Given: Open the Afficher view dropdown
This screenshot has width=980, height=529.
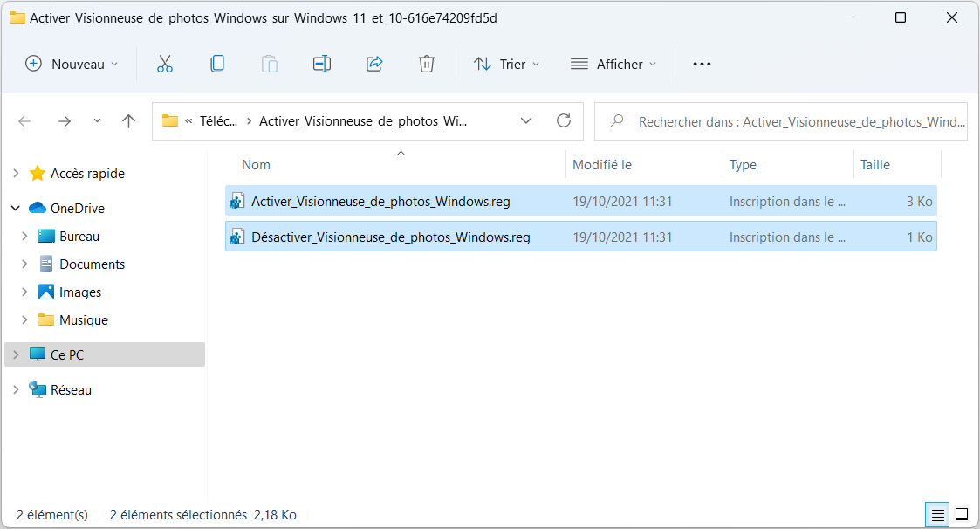Looking at the screenshot, I should (x=613, y=64).
